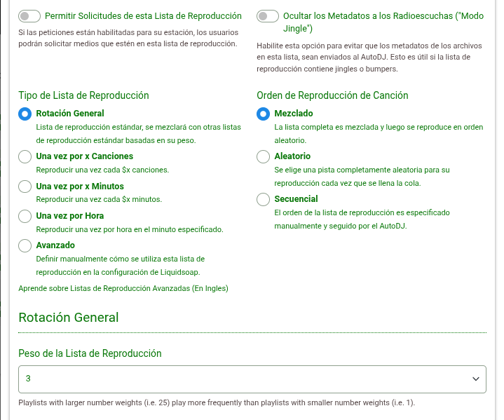
Task: Click the Una vez por Hora label
Action: [x=70, y=216]
